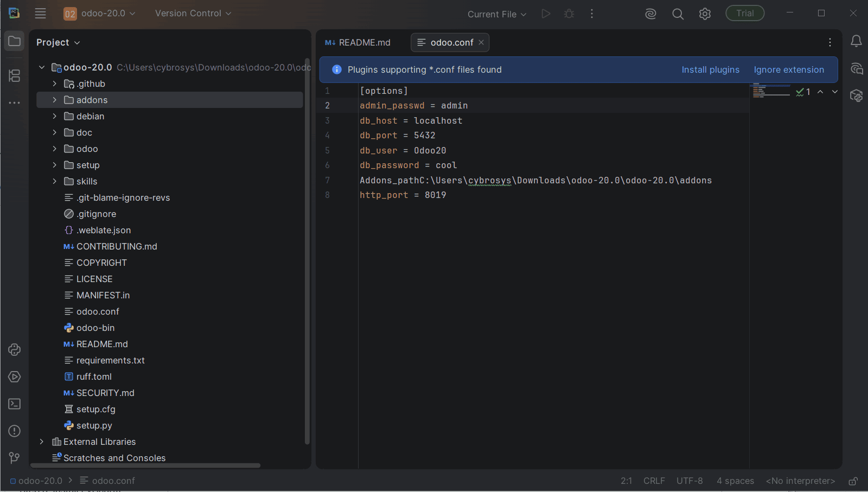Expand the odoo folder
This screenshot has width=868, height=492.
tap(54, 149)
